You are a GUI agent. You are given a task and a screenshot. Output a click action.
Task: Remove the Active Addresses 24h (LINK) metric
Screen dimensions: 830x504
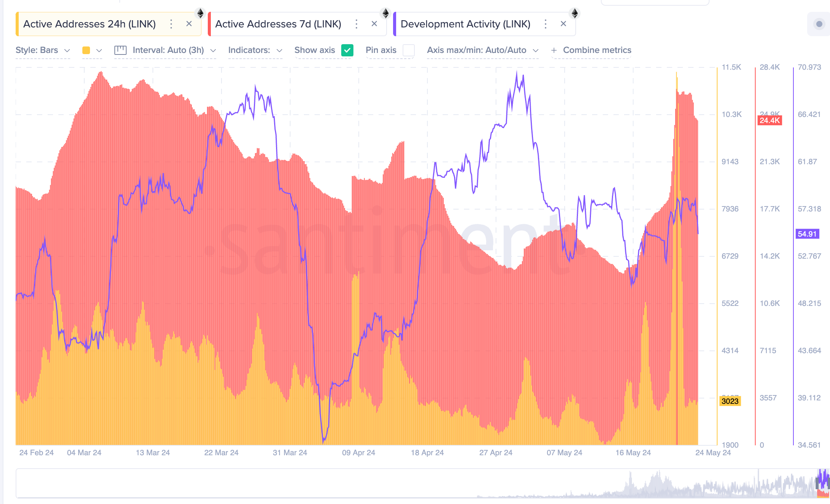[x=189, y=24]
